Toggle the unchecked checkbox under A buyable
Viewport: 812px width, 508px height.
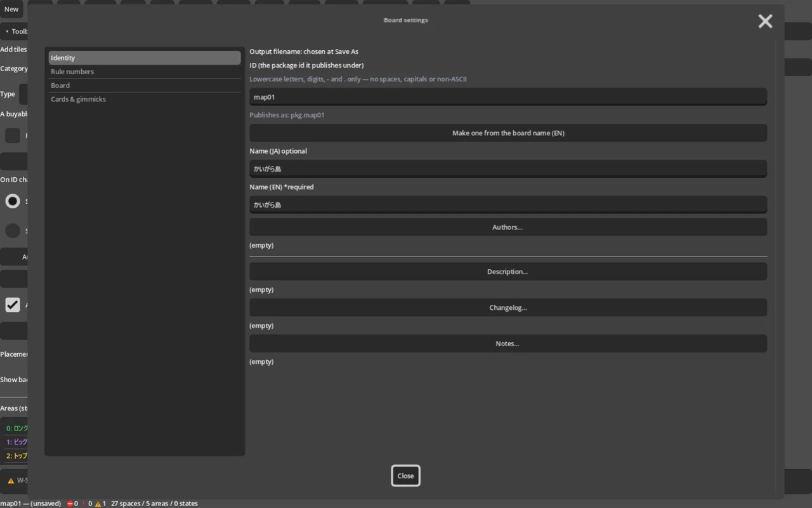[x=13, y=135]
